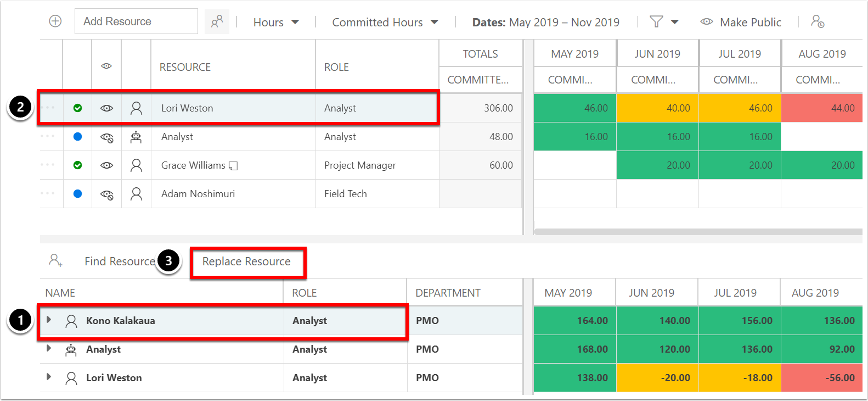Toggle hidden-eye visibility for Adam Noshimuri
Screen dimensions: 868x401
tap(106, 194)
